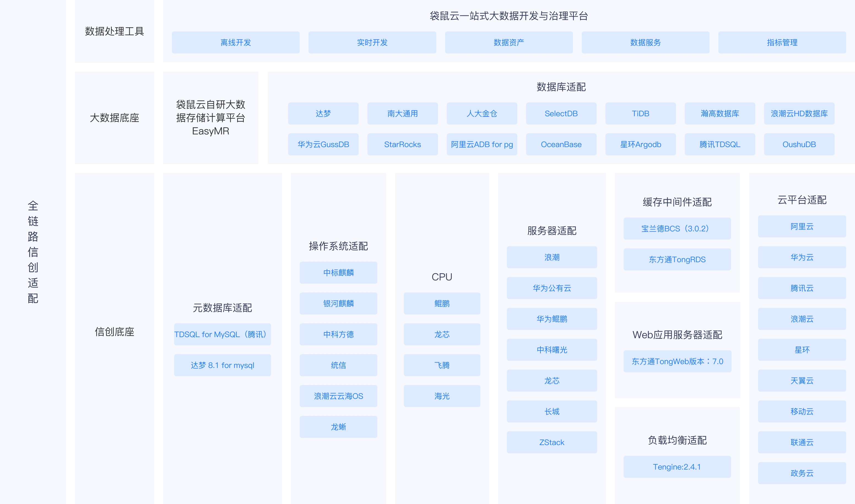Open the 数据资产 module
Image resolution: width=855 pixels, height=504 pixels.
pyautogui.click(x=508, y=42)
